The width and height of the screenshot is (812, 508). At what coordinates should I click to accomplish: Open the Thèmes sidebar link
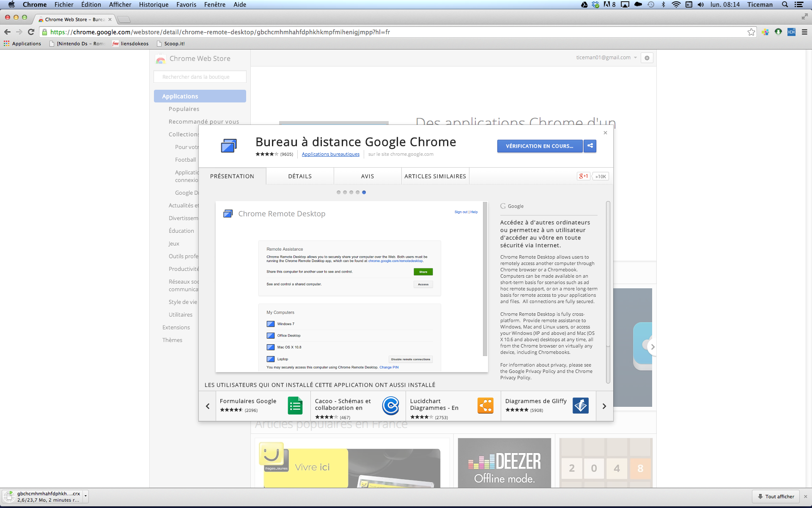pos(172,340)
